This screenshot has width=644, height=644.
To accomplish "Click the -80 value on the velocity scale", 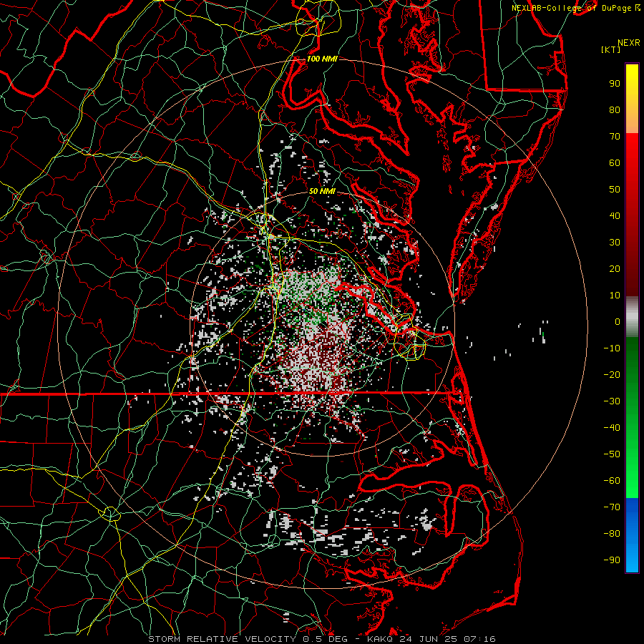I will [612, 534].
